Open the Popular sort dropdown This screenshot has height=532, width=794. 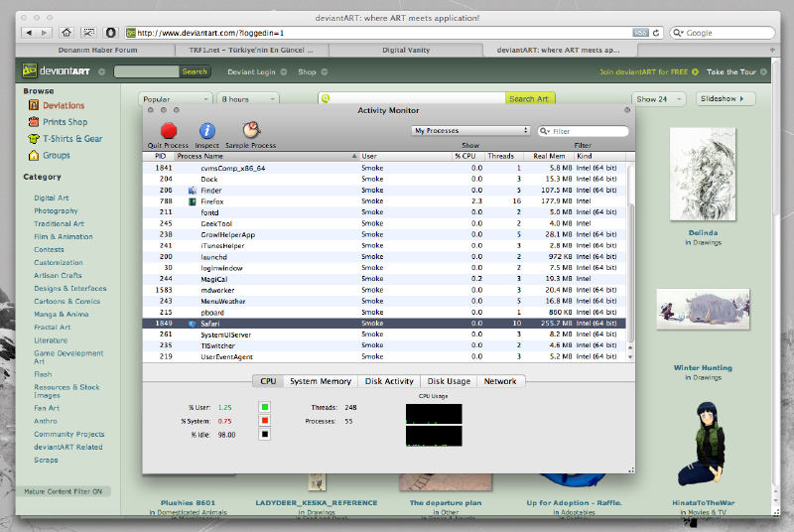click(x=176, y=98)
